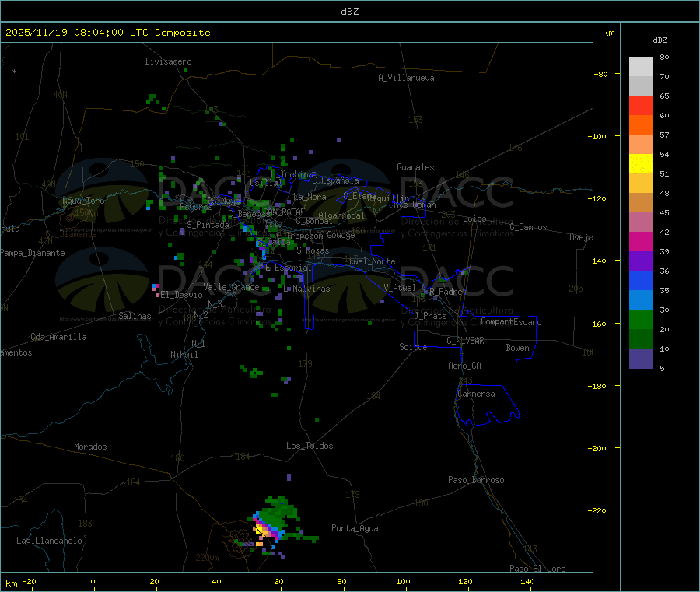The image size is (700, 592).
Task: Click the Cda_Amarilla map label
Action: pyautogui.click(x=58, y=337)
